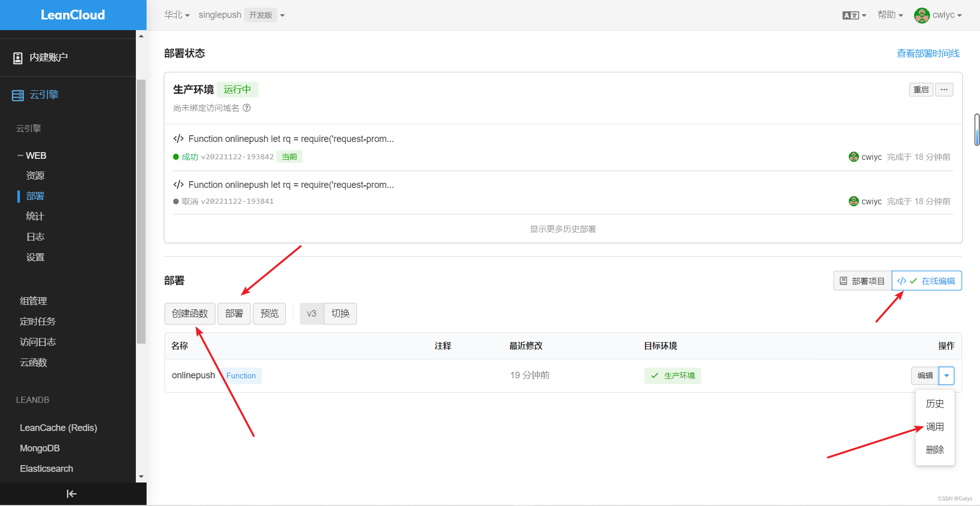Click the sidebar scrollbar thumb
The width and height of the screenshot is (980, 506).
tap(141, 211)
